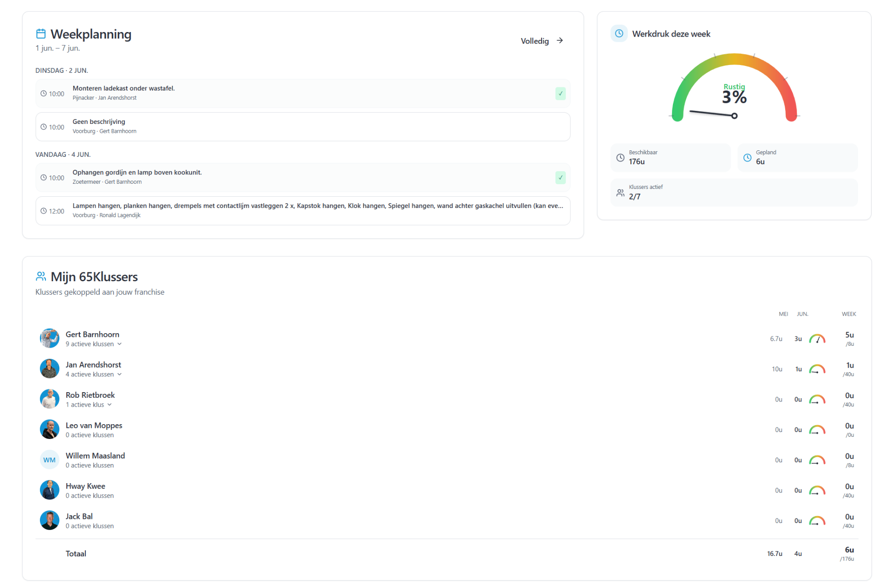Click the clock icon of Geen beschrijving task
Screen dimensions: 891x588
tap(44, 127)
